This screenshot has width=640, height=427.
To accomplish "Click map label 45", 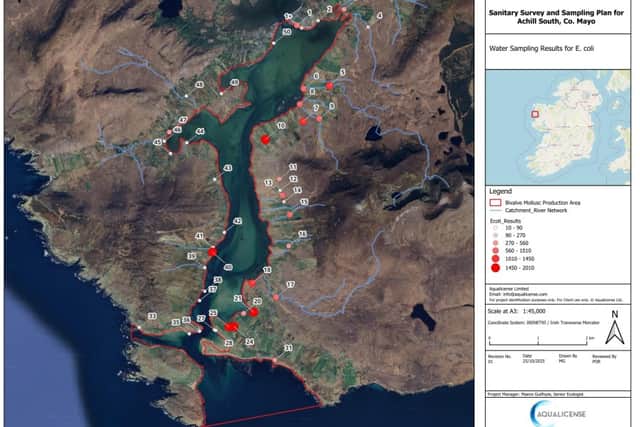I will coord(157,142).
